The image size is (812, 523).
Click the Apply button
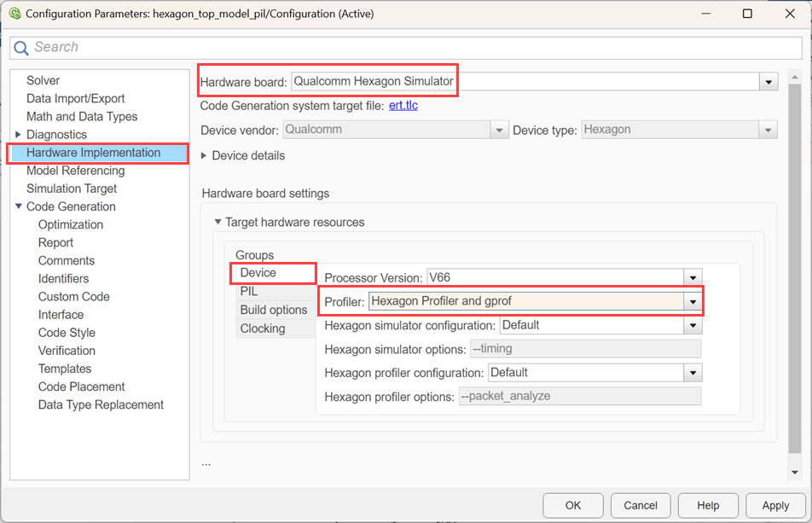click(x=774, y=505)
